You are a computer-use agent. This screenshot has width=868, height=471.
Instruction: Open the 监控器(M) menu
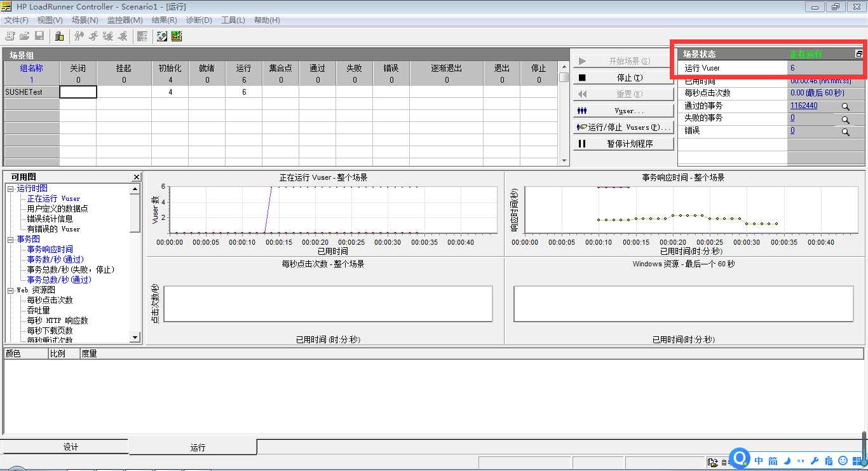point(125,20)
